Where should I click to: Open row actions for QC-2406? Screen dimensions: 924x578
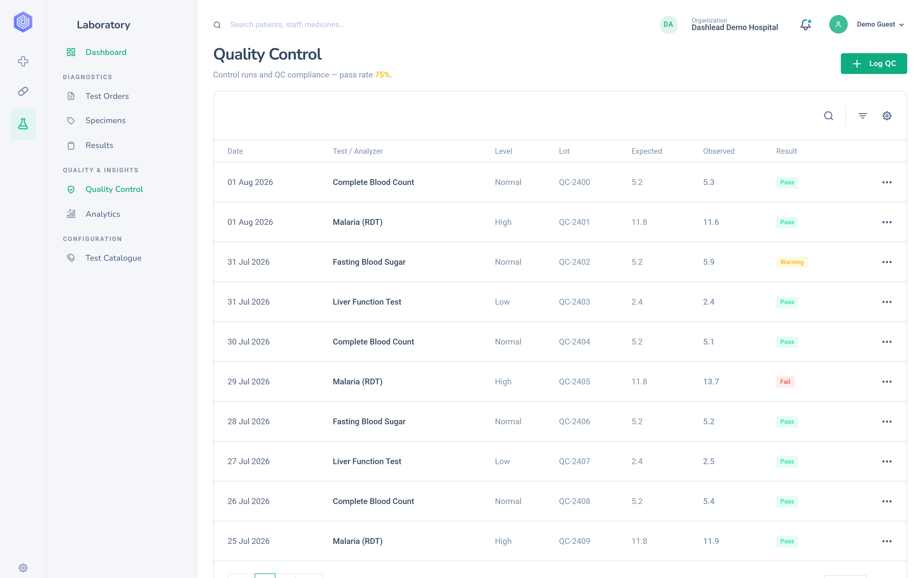(x=887, y=422)
